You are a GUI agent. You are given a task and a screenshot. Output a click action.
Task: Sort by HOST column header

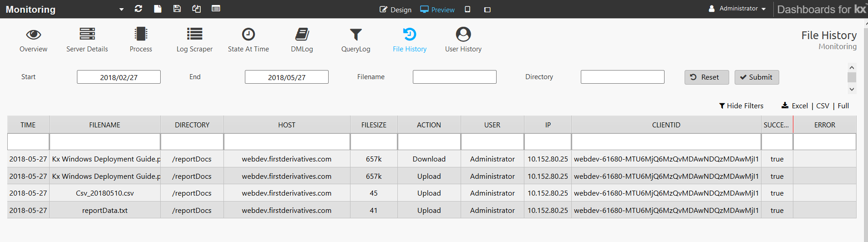[x=287, y=125]
